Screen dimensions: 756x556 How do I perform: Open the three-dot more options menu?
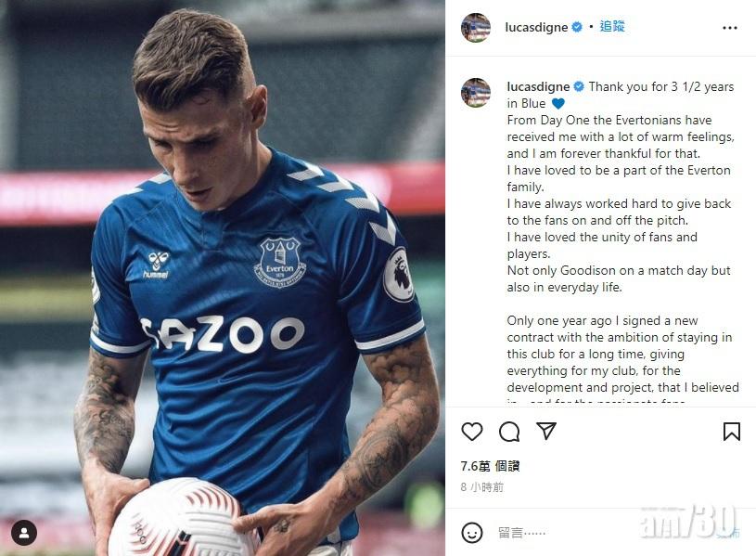point(730,28)
